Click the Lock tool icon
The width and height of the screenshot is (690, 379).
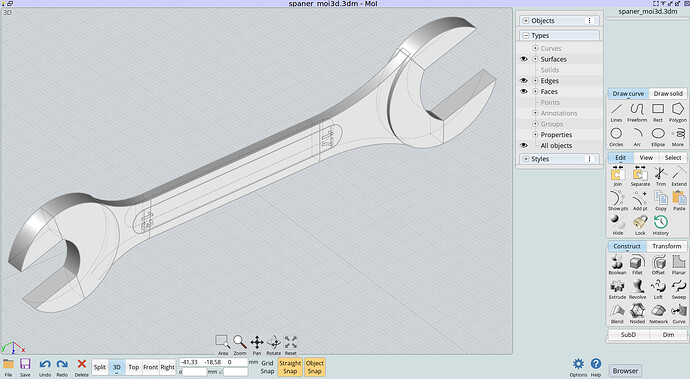tap(640, 225)
